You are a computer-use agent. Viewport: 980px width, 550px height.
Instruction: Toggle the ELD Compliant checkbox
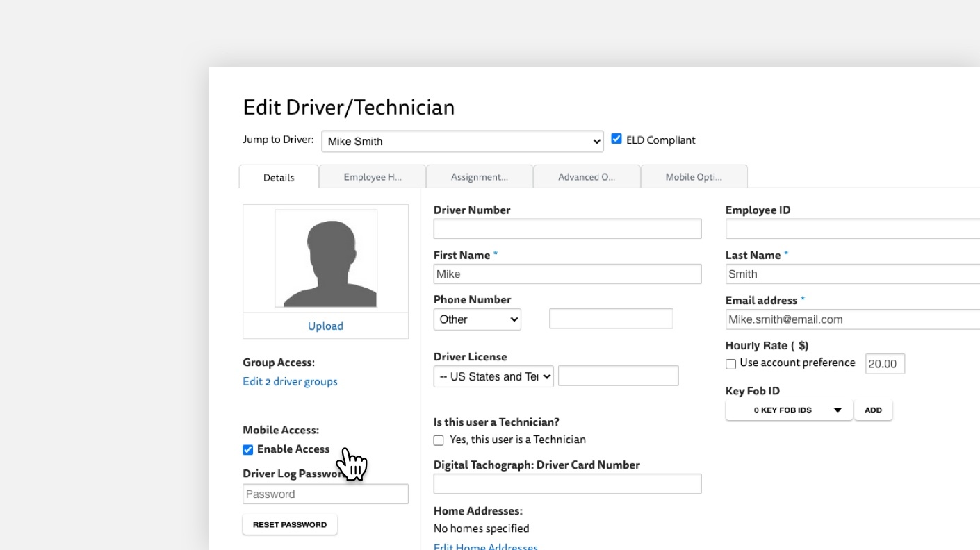pyautogui.click(x=616, y=138)
